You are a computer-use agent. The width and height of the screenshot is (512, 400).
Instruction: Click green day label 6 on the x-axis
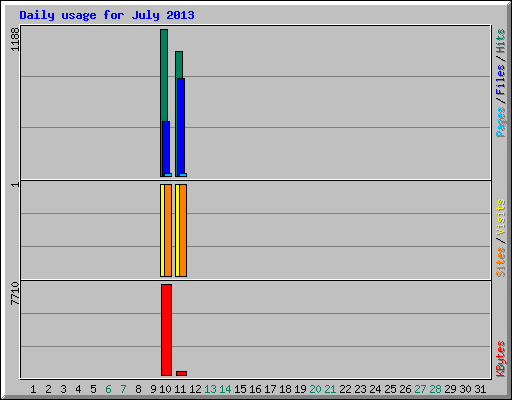108,389
